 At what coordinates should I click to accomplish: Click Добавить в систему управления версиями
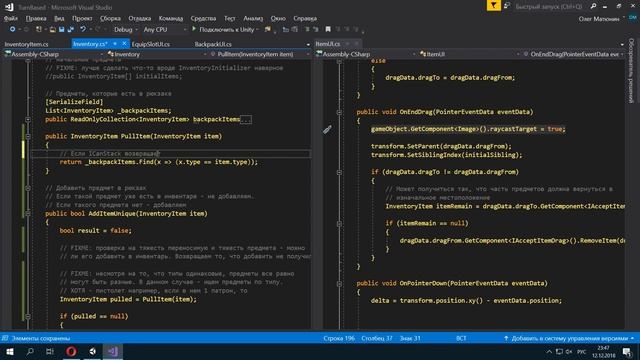569,338
